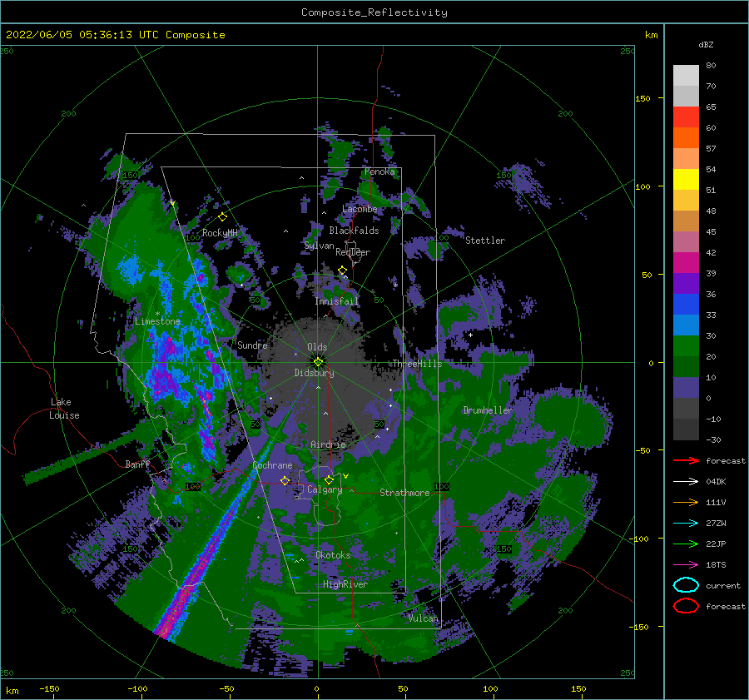Click the RockyMH label
This screenshot has width=749, height=700.
pyautogui.click(x=220, y=233)
